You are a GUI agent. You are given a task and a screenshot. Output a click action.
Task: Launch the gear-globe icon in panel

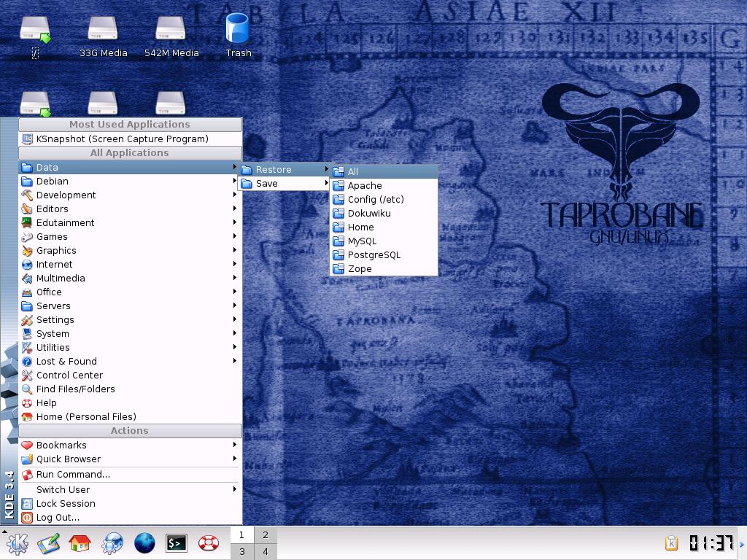click(x=112, y=542)
